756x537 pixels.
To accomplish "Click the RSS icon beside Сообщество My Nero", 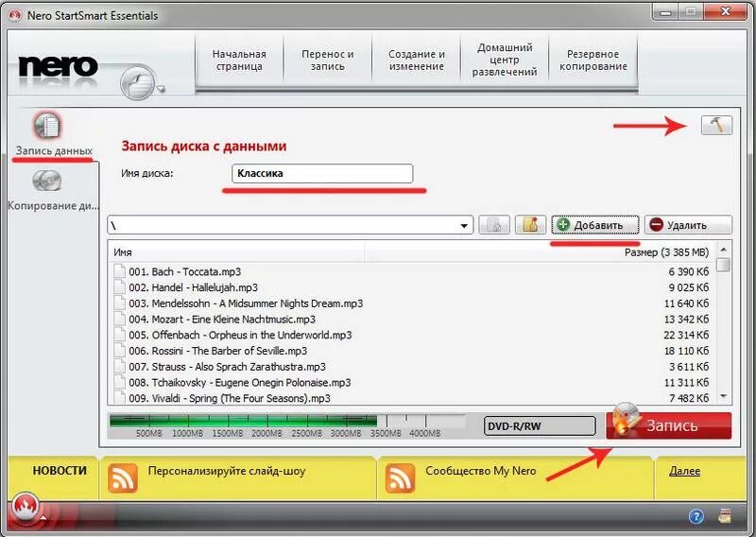I will pyautogui.click(x=400, y=478).
